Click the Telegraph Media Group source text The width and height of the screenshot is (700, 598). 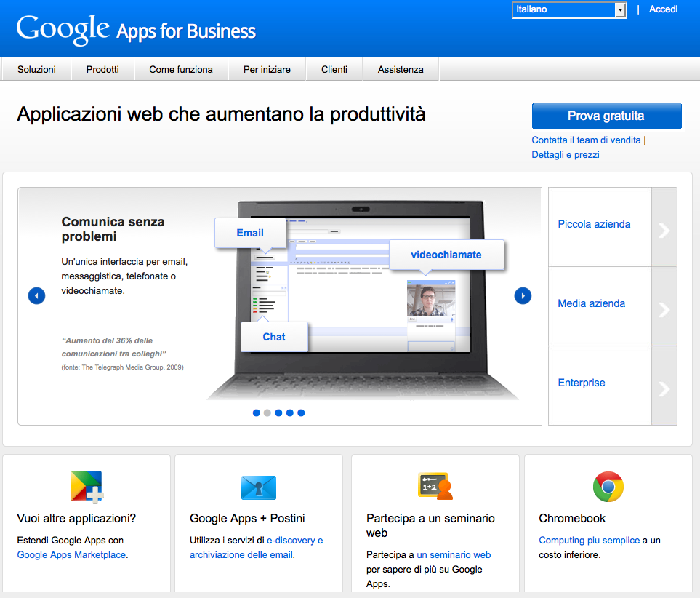click(x=122, y=367)
